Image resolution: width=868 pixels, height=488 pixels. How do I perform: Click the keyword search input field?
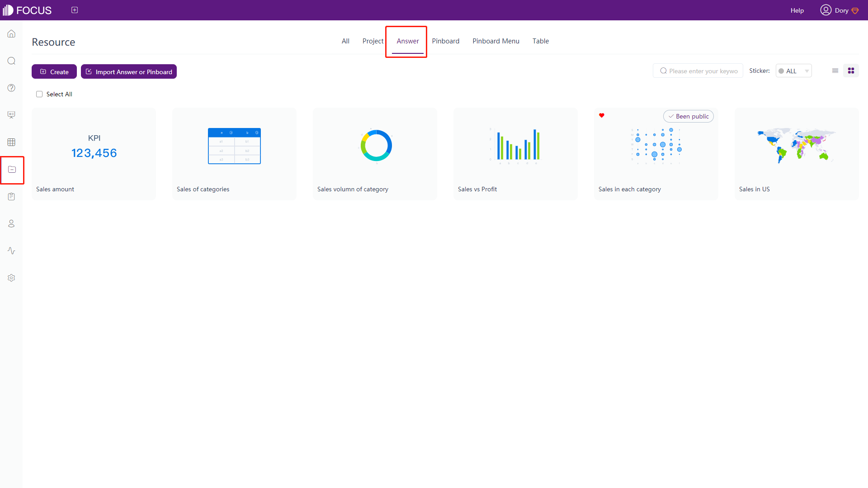[698, 71]
